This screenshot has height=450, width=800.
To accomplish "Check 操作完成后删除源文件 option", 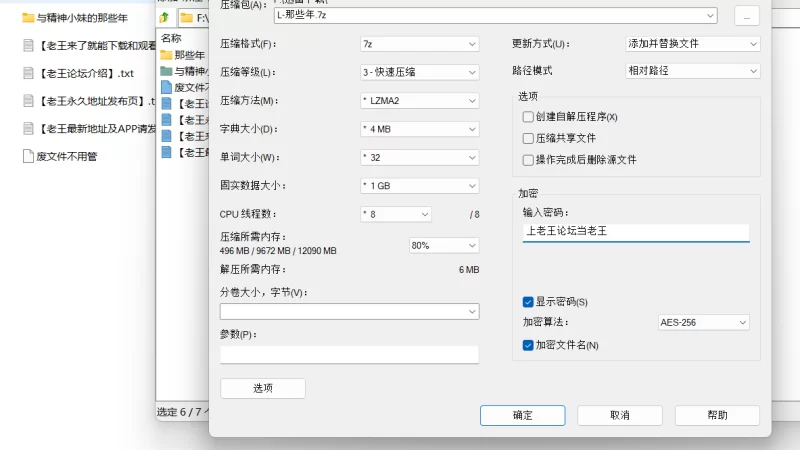I will (x=528, y=160).
